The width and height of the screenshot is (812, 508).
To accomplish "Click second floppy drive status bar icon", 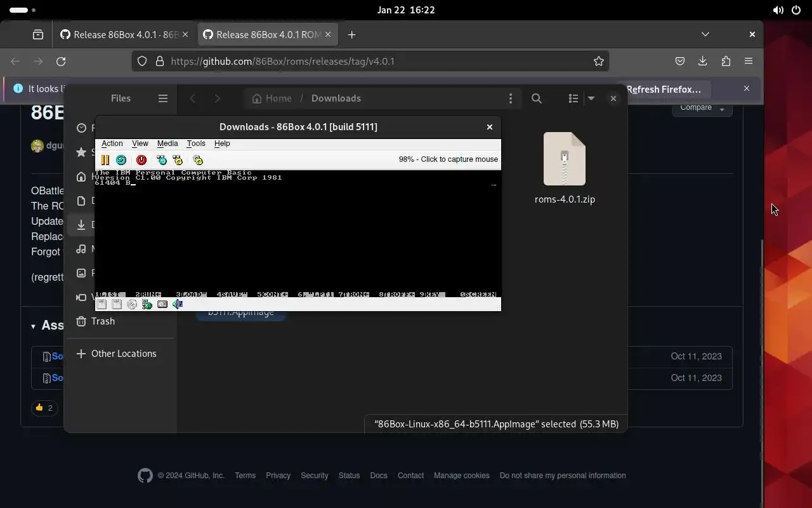I will (117, 304).
